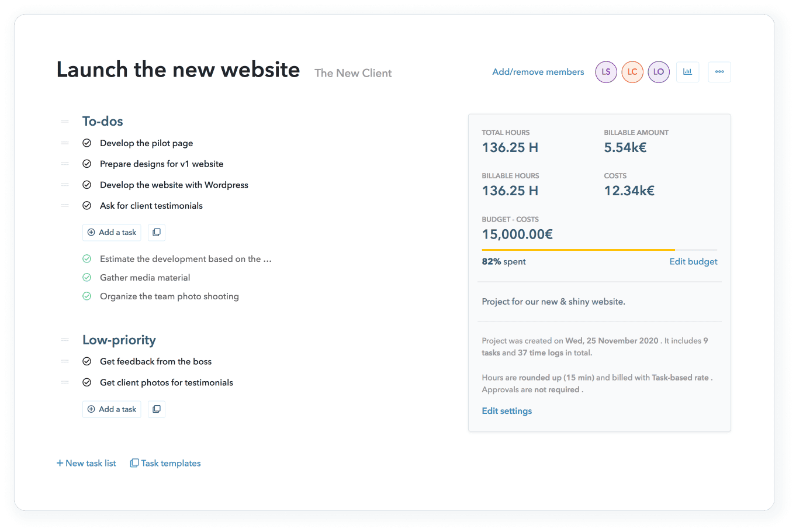Click the LO member avatar
796x532 pixels.
click(x=659, y=72)
